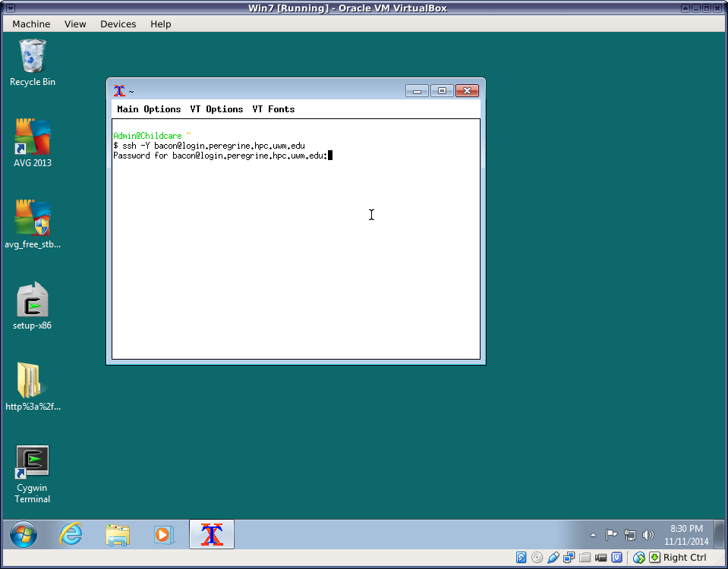Click the first up-arrow button at the VirtualBox title bar's right

tap(685, 8)
